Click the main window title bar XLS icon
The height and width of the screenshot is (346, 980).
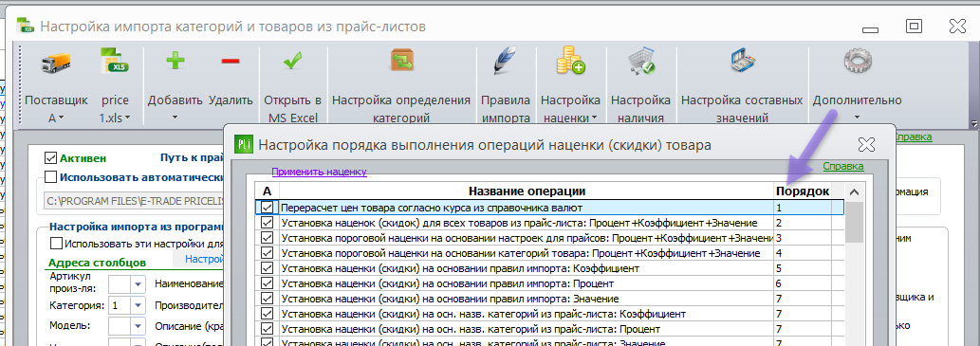[25, 26]
